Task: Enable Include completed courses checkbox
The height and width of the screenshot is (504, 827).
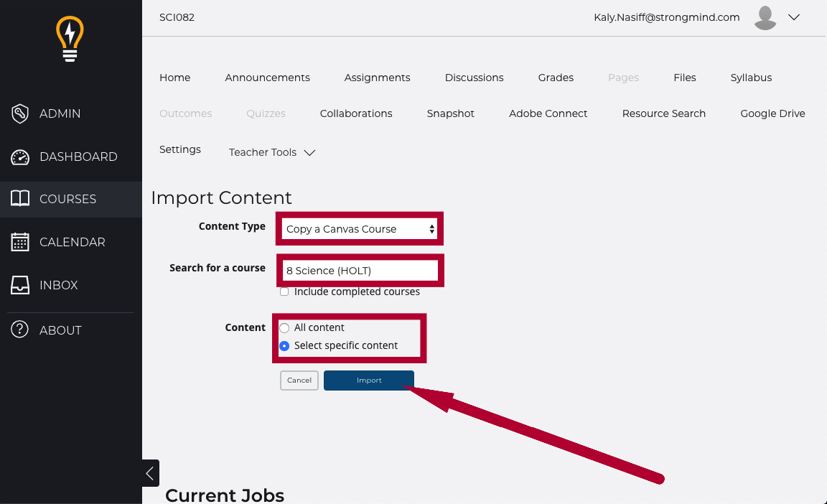Action: tap(284, 292)
